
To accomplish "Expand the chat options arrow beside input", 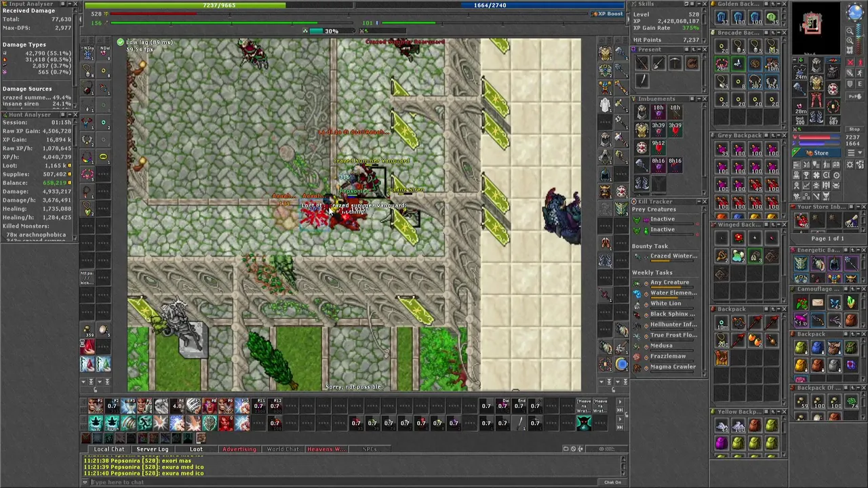I will [x=85, y=482].
